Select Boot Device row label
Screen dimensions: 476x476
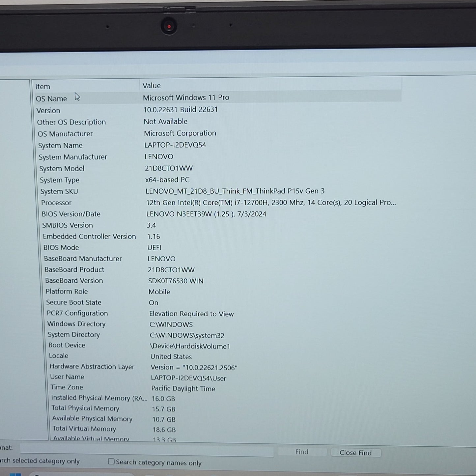[67, 345]
